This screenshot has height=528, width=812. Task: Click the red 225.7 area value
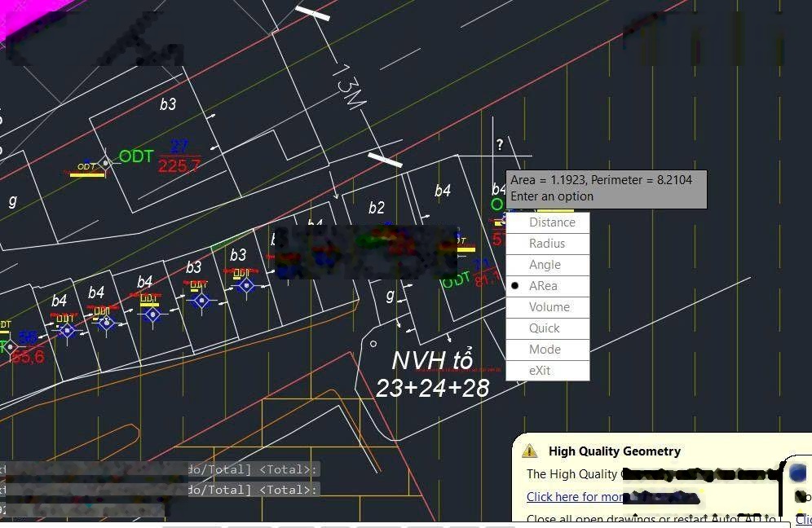pyautogui.click(x=179, y=166)
